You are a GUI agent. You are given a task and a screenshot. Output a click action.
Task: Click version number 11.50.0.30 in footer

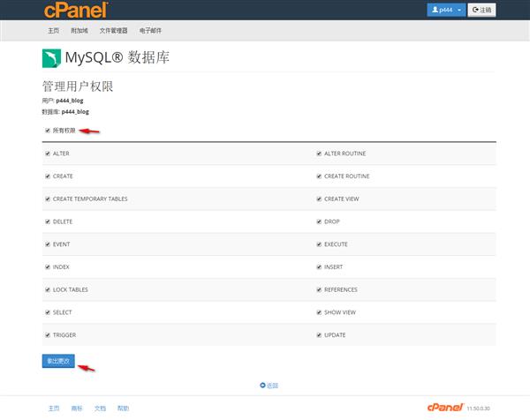pyautogui.click(x=478, y=409)
